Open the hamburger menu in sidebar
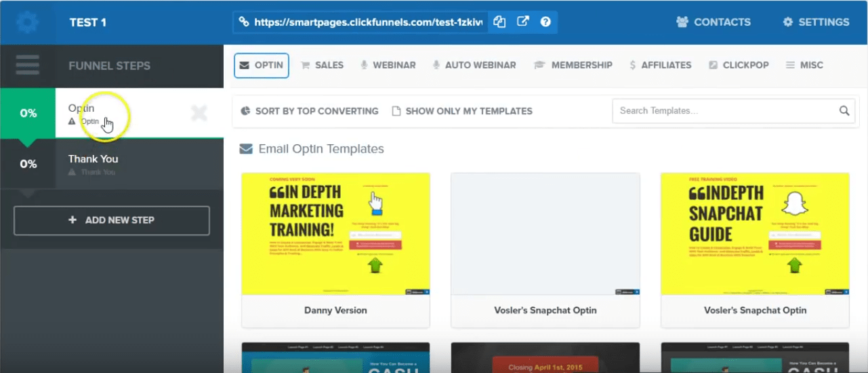The height and width of the screenshot is (373, 868). pos(28,66)
